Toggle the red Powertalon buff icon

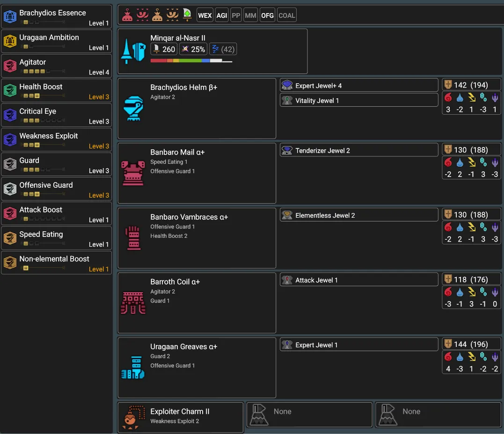click(x=142, y=15)
